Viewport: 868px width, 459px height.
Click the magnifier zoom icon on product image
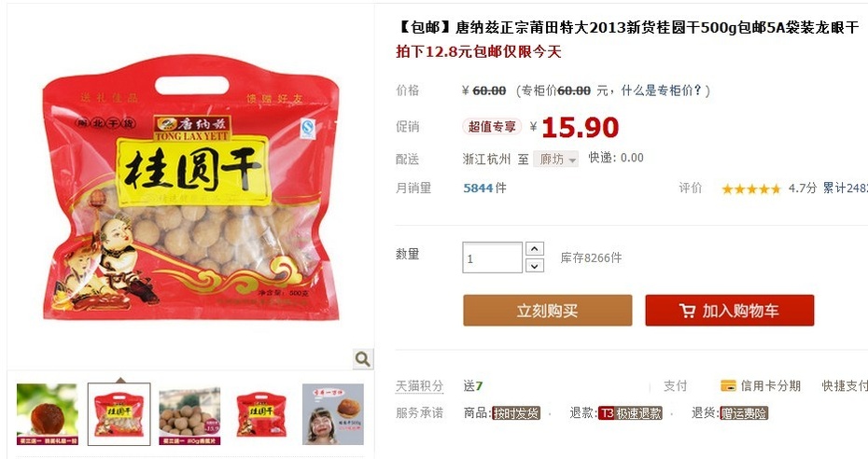click(x=362, y=359)
